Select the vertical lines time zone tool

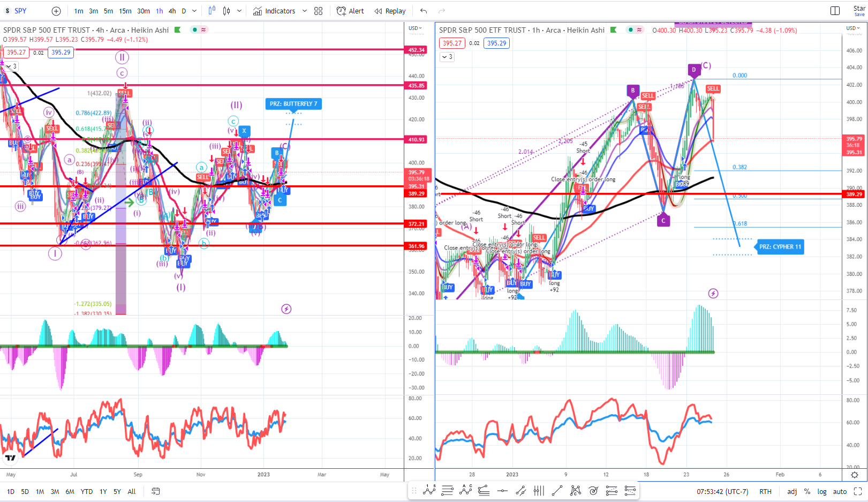coord(539,490)
